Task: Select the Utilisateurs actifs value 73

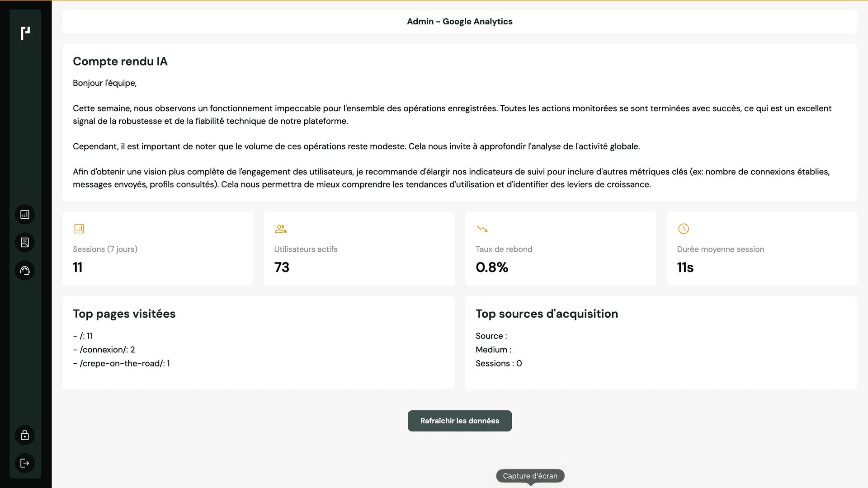Action: point(282,267)
